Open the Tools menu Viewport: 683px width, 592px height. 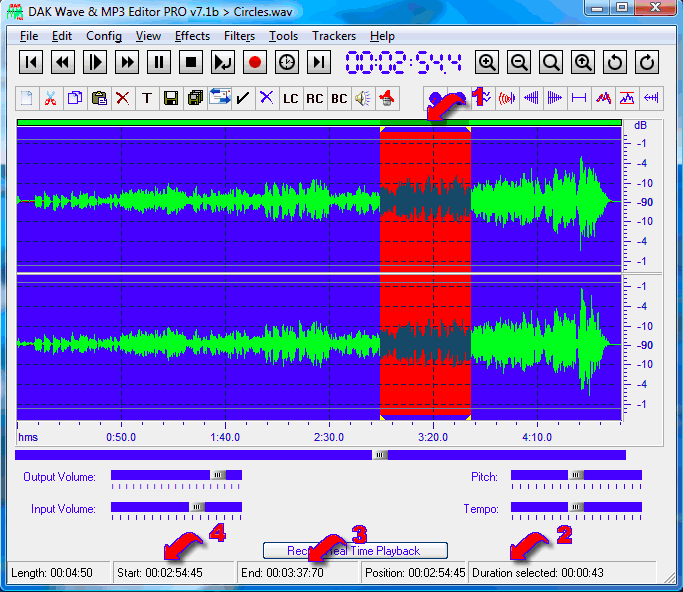point(283,36)
